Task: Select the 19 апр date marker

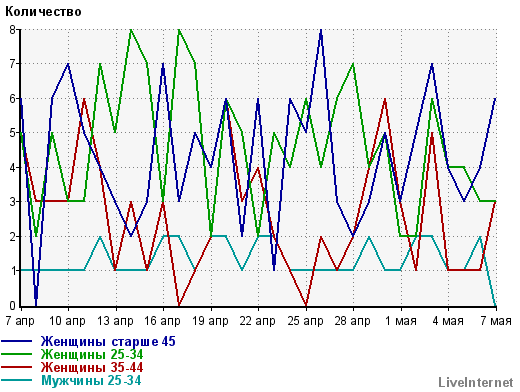Action: (x=210, y=321)
